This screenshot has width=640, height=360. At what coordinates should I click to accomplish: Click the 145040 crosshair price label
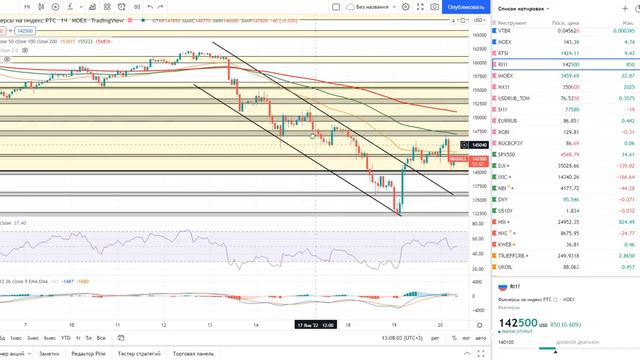pyautogui.click(x=479, y=145)
